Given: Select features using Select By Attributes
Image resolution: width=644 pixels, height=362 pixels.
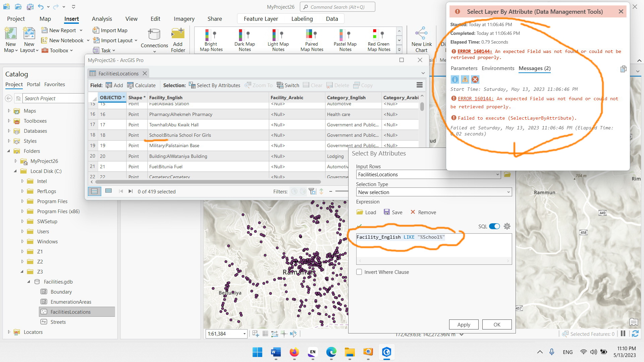Looking at the screenshot, I should pyautogui.click(x=215, y=85).
